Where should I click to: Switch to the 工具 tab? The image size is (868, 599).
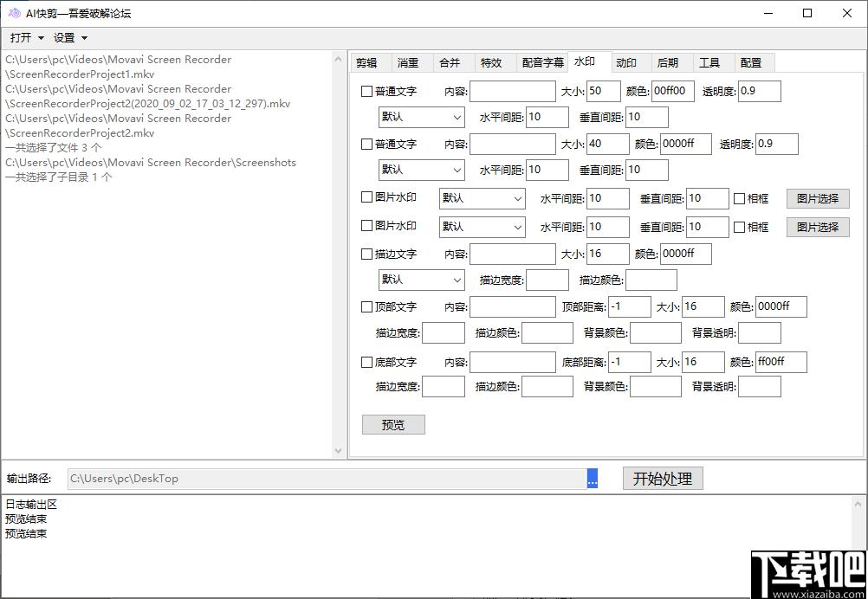coord(714,62)
